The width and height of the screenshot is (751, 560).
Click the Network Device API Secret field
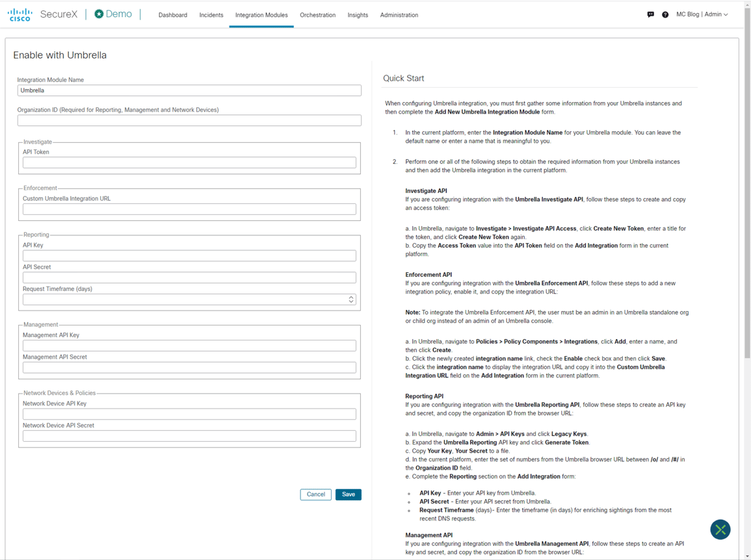click(x=189, y=436)
